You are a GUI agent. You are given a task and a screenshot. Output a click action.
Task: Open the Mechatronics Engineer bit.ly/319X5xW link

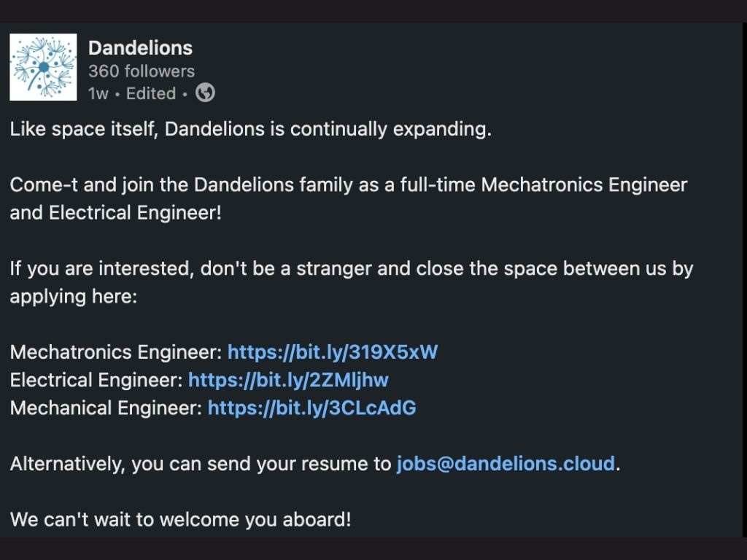(x=333, y=352)
